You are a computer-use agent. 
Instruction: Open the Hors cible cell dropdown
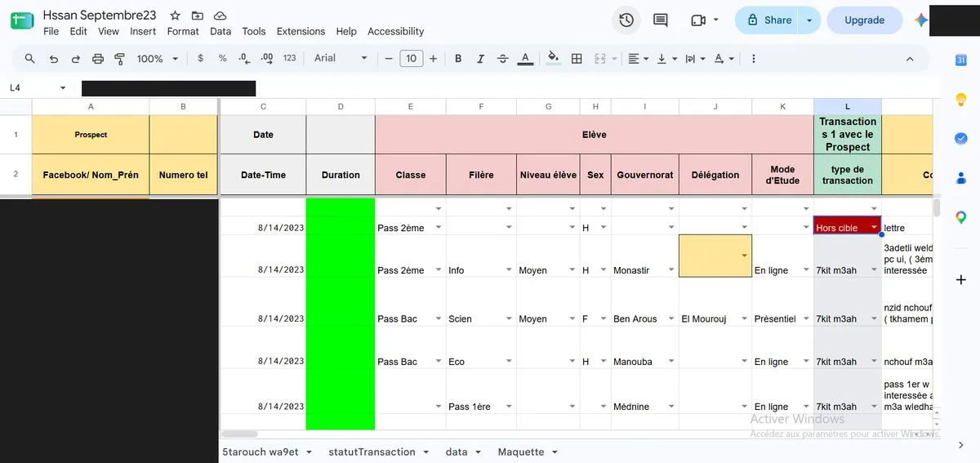(x=874, y=228)
